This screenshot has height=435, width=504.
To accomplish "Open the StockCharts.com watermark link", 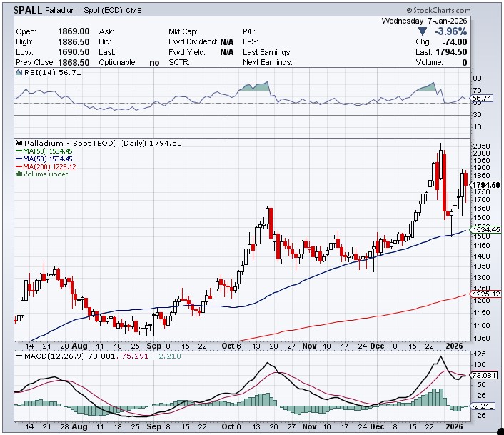I will [x=443, y=11].
